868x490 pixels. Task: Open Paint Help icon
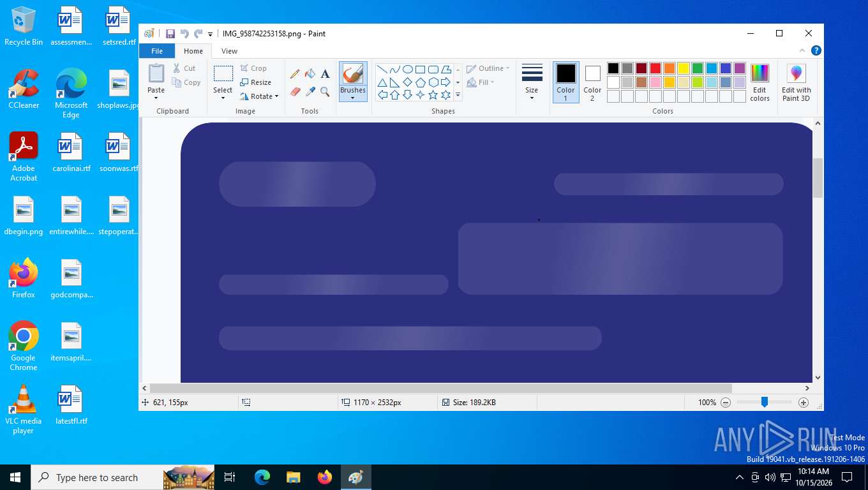pos(816,51)
